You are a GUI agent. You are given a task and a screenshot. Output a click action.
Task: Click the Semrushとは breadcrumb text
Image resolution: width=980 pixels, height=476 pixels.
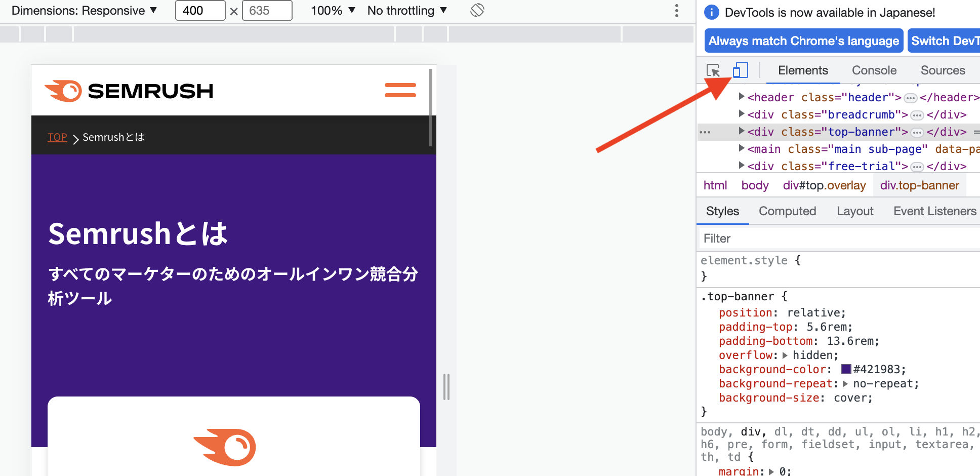click(x=113, y=137)
